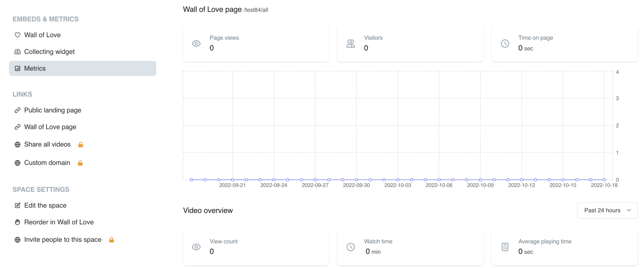The width and height of the screenshot is (644, 268).
Task: Click the 2022-10-15 date label
Action: 563,185
